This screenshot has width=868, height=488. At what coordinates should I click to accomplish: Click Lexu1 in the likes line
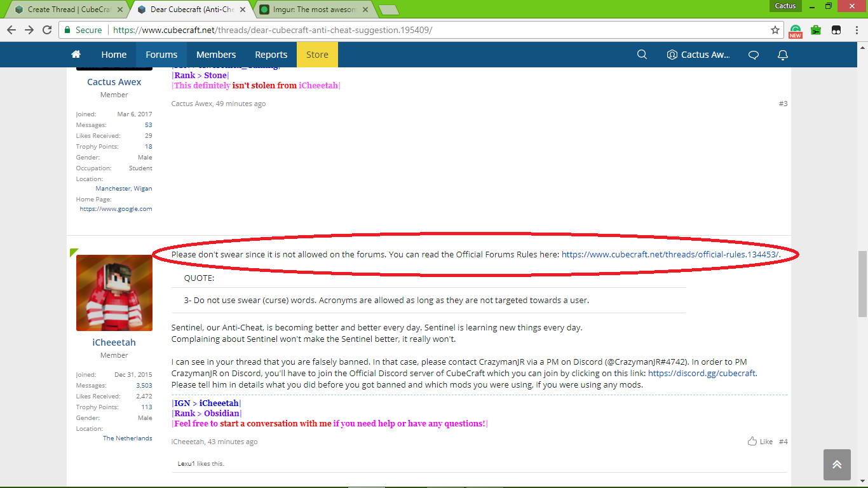coord(186,463)
